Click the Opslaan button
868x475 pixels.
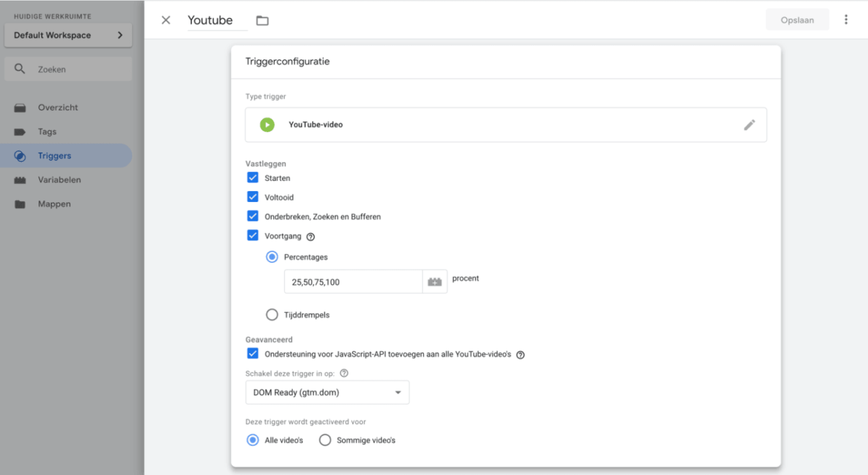tap(797, 20)
